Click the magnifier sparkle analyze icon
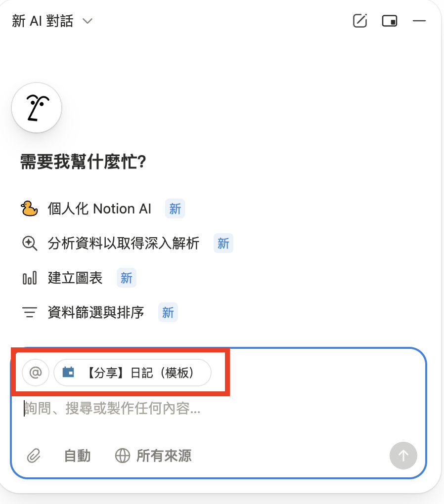 click(30, 243)
